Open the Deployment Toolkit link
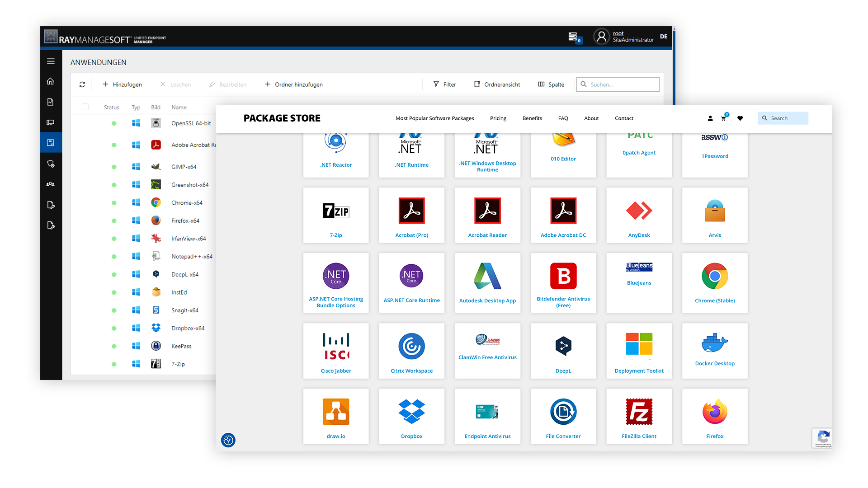868x488 pixels. pos(639,371)
